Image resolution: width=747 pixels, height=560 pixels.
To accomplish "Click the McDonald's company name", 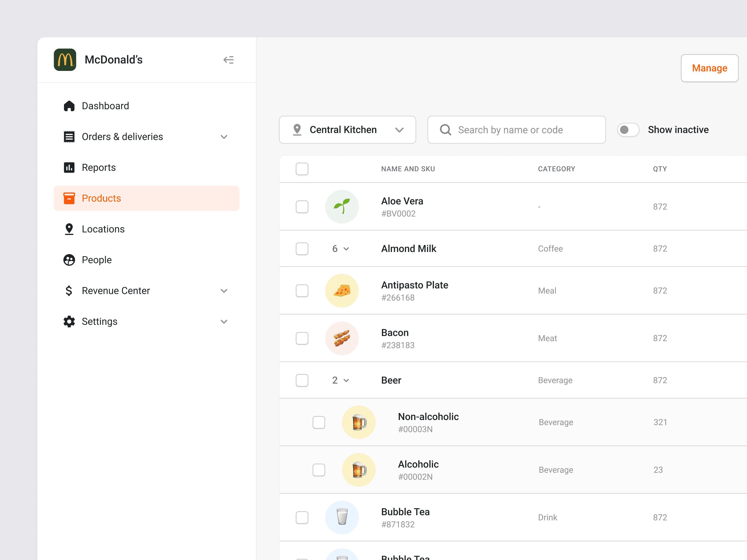I will (113, 60).
